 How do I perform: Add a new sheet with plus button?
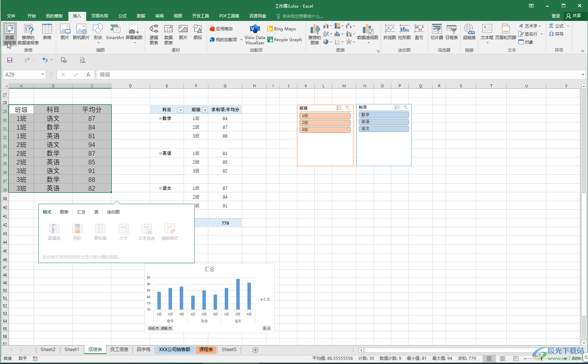click(255, 350)
